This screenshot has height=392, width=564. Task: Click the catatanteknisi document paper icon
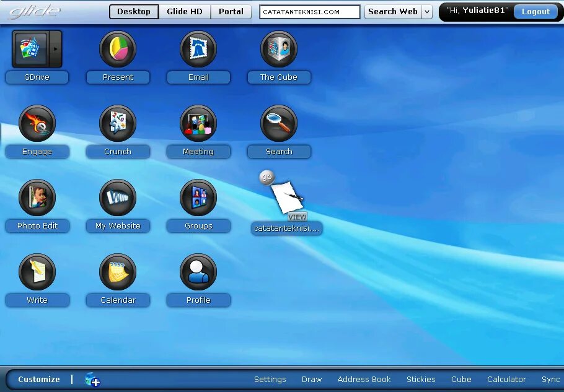[x=287, y=197]
